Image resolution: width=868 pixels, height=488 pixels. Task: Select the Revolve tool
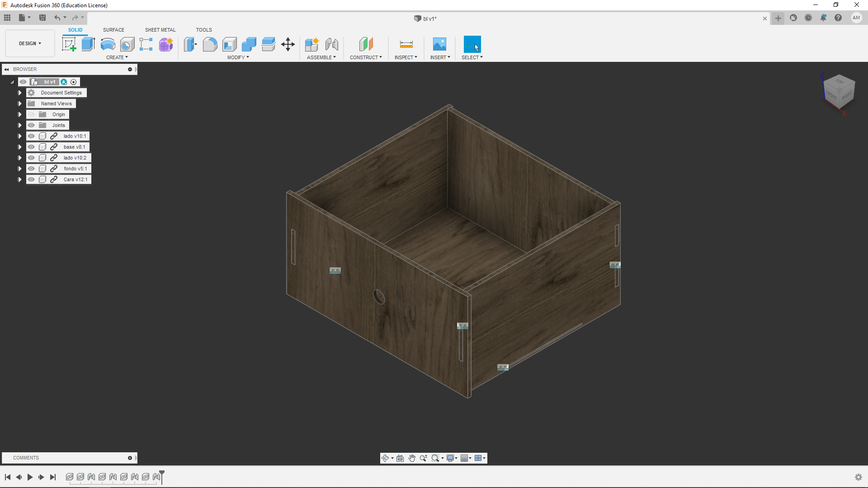(x=108, y=44)
